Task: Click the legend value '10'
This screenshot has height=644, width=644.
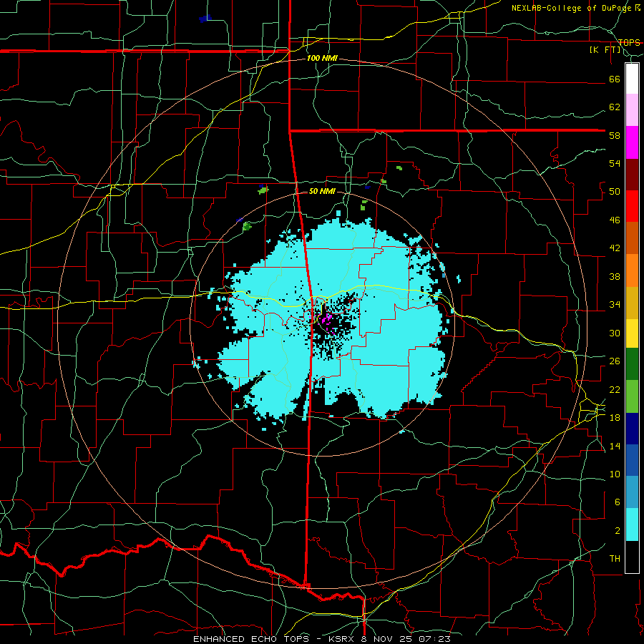Action: click(x=615, y=474)
